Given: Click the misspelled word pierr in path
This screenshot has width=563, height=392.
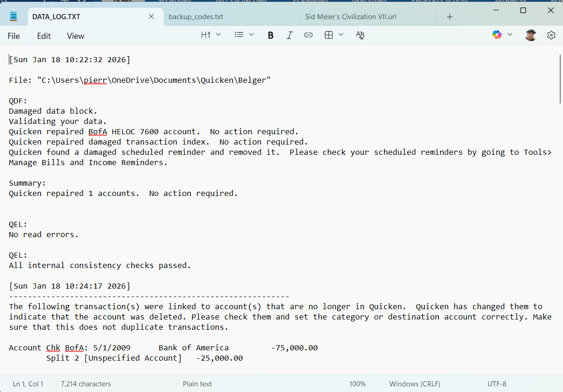Looking at the screenshot, I should (x=95, y=80).
